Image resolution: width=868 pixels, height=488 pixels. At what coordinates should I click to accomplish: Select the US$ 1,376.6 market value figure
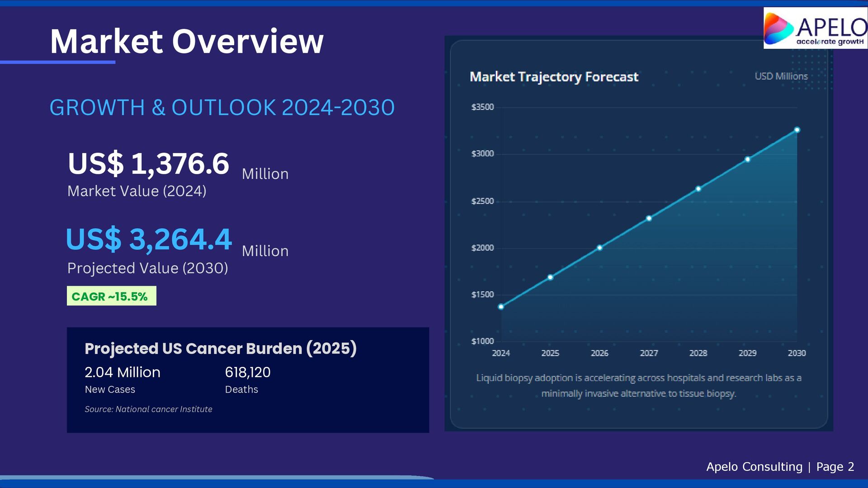[148, 163]
